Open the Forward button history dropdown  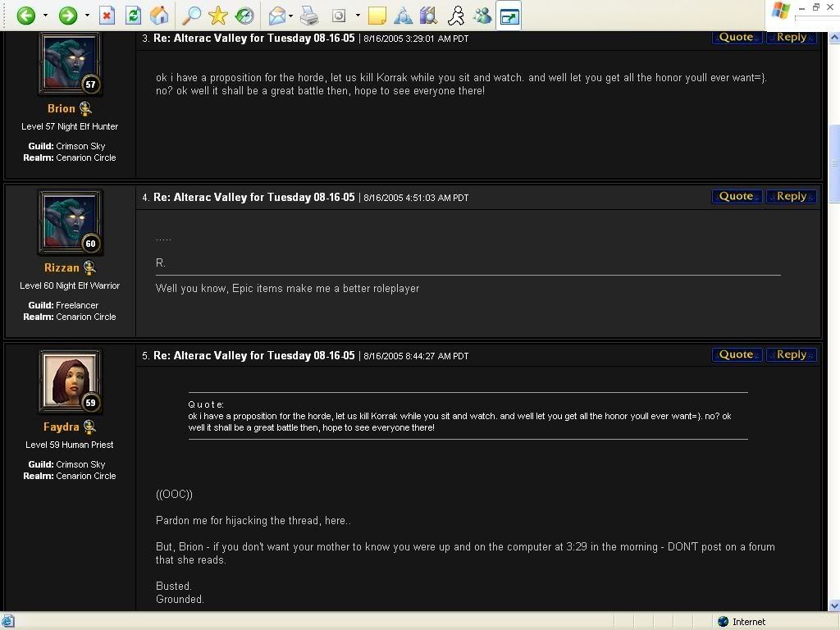87,16
